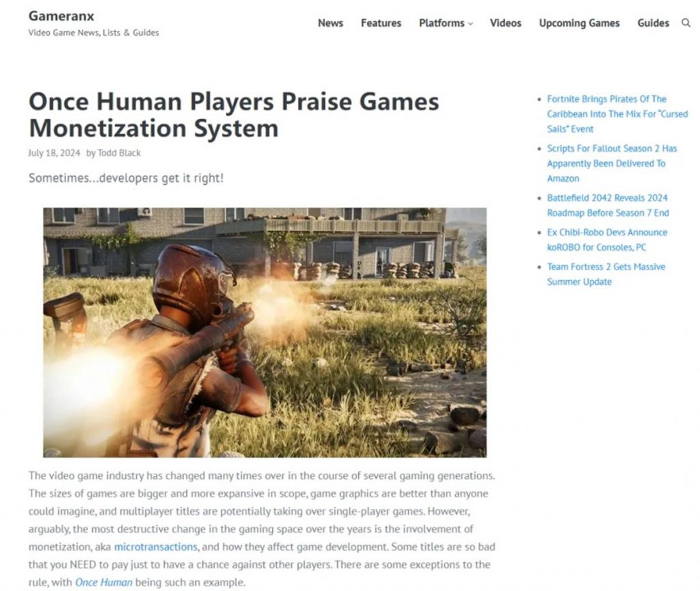Open the News menu item
700x591 pixels.
coord(330,23)
